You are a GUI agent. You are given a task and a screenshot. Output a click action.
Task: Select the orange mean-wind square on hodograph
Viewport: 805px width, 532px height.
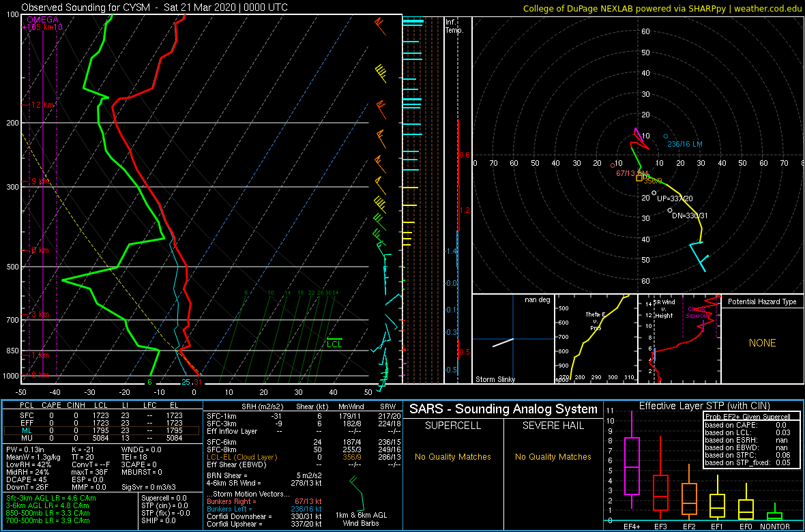639,178
